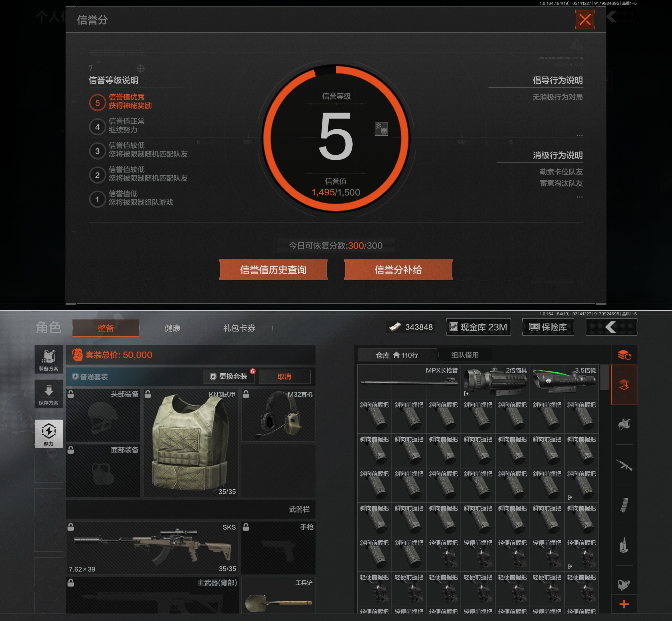Expand the ellipsis under 消极行为说明
Image resolution: width=672 pixels, height=621 pixels.
point(579,197)
